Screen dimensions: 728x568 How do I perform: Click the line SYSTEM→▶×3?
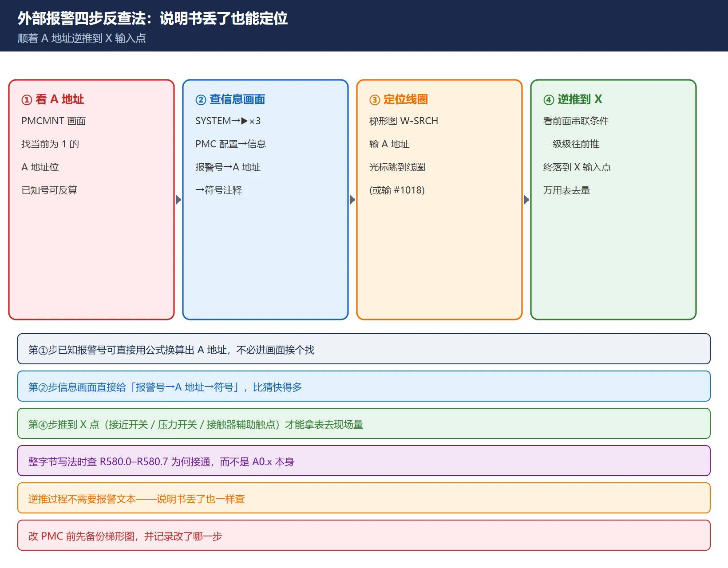(228, 121)
